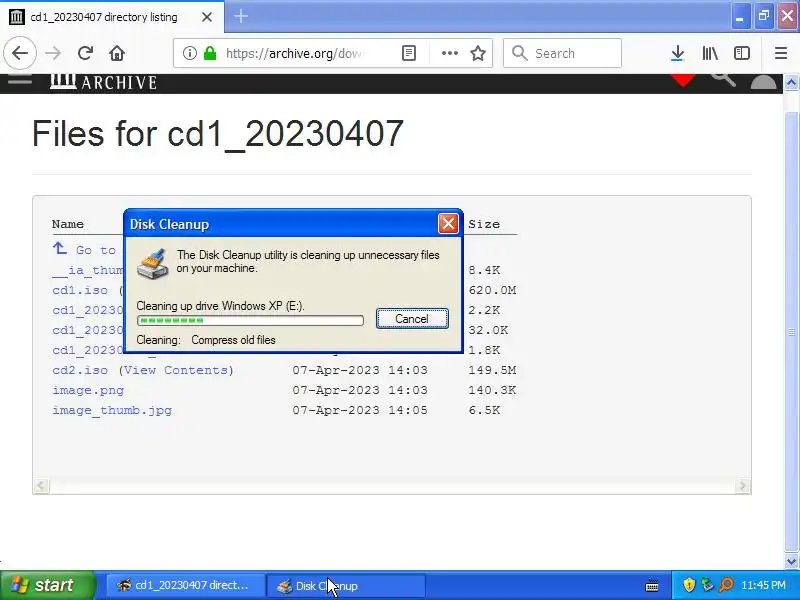
Task: Open the Firefox home page
Action: click(x=117, y=53)
